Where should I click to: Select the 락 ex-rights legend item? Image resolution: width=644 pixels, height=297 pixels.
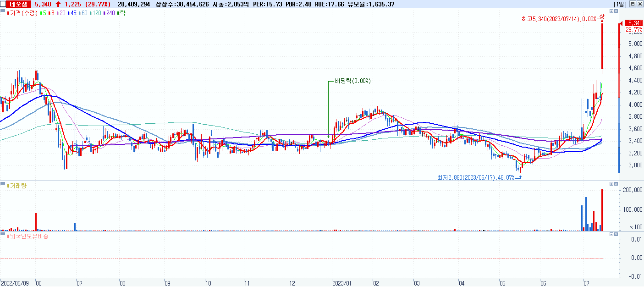pyautogui.click(x=121, y=13)
